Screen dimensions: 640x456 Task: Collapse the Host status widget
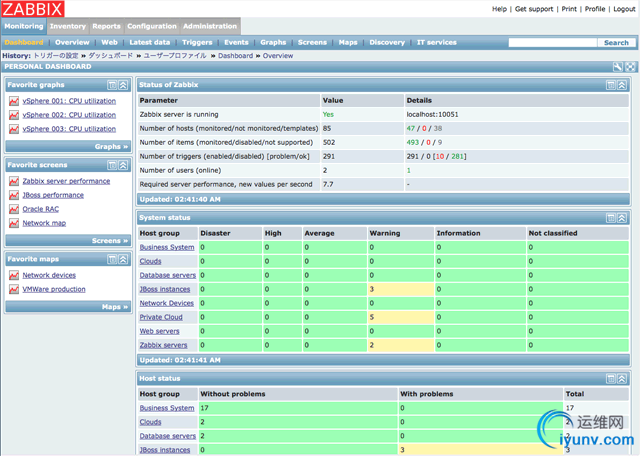click(623, 378)
